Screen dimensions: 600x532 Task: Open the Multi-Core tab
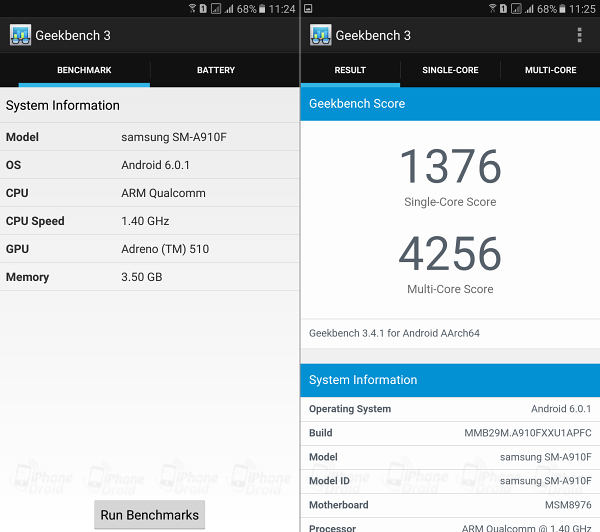(x=550, y=70)
